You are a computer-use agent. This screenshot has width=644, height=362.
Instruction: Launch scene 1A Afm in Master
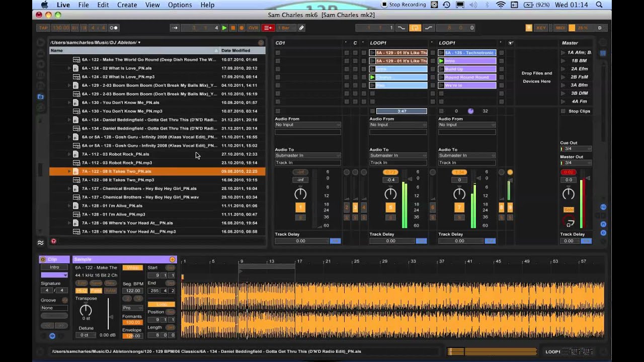(x=563, y=53)
